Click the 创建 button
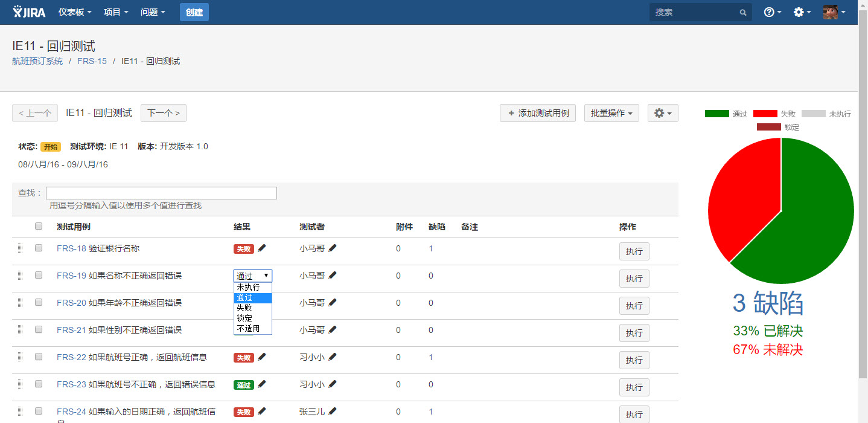Screen dimensions: 868x423 pyautogui.click(x=194, y=12)
